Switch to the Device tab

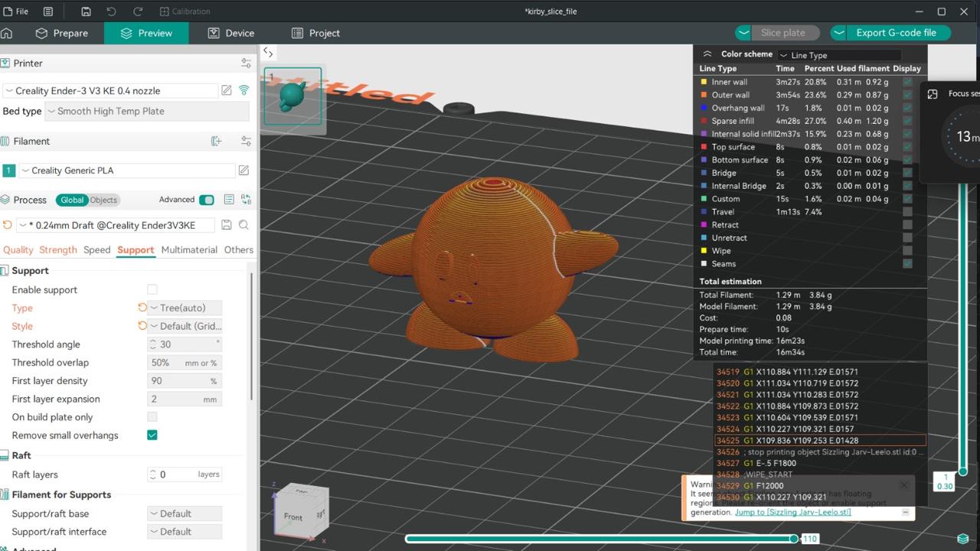(231, 33)
